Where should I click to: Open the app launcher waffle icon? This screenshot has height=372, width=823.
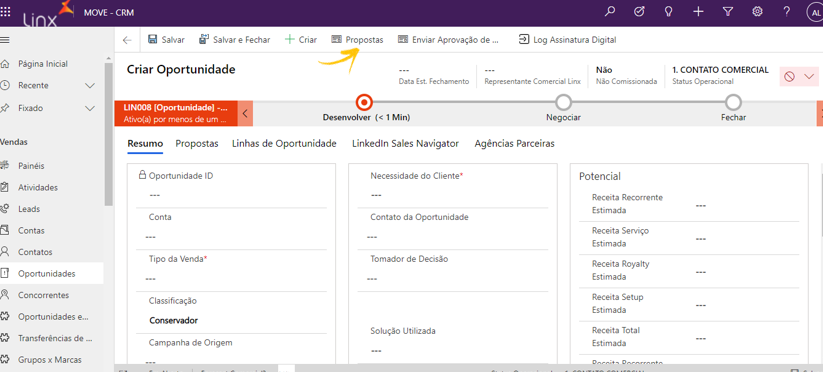click(5, 11)
